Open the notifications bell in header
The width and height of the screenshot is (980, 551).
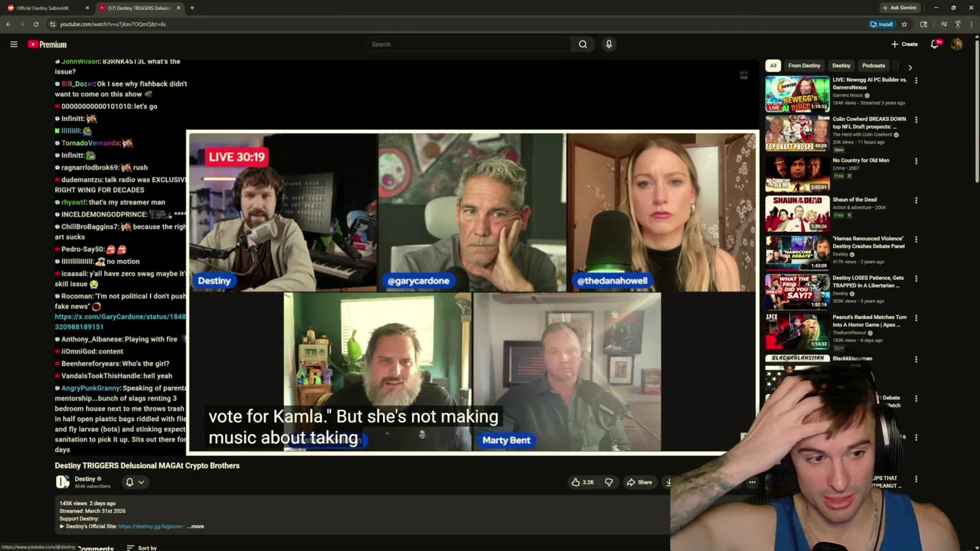coord(935,44)
